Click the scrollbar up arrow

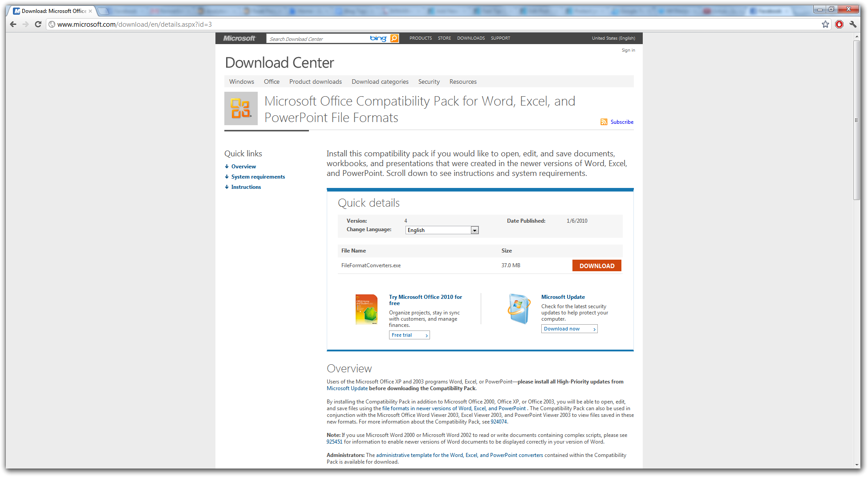click(856, 36)
